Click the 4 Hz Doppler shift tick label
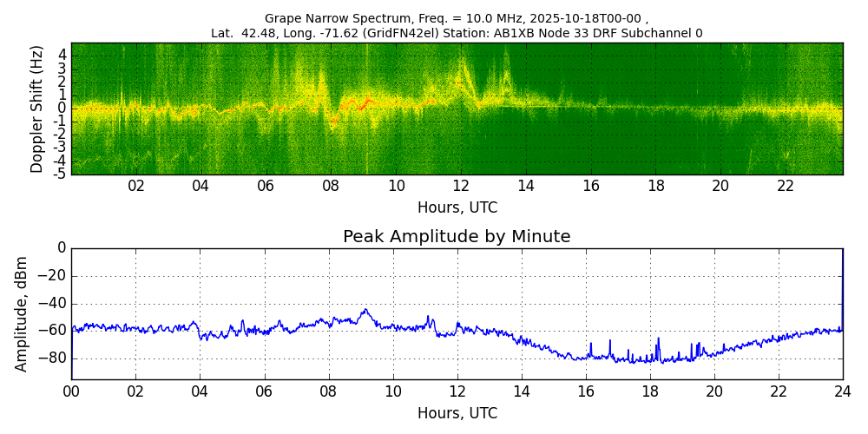 pos(62,55)
